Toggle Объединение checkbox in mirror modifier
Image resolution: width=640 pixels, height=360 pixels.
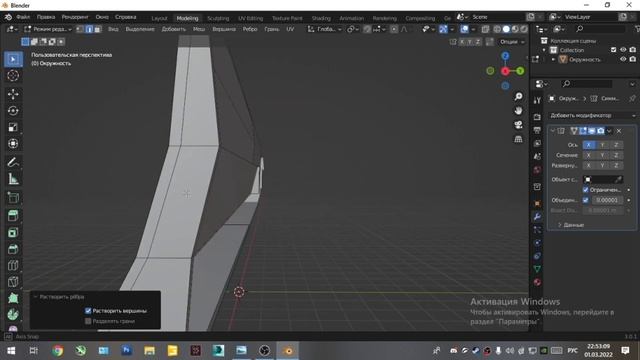(586, 200)
